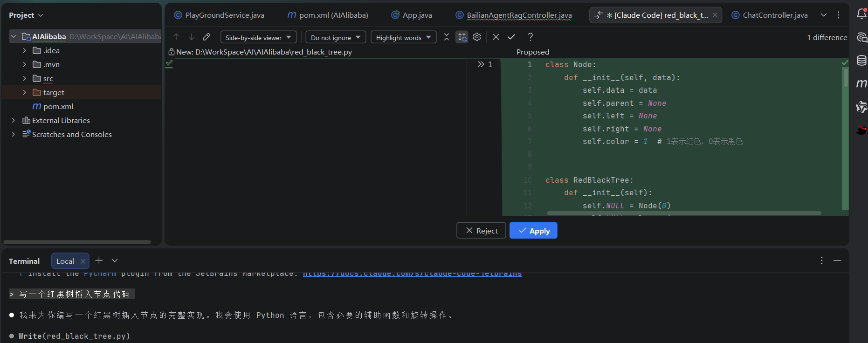The image size is (868, 343).
Task: Open the claude-code-jetbrains docs link
Action: pyautogui.click(x=412, y=274)
